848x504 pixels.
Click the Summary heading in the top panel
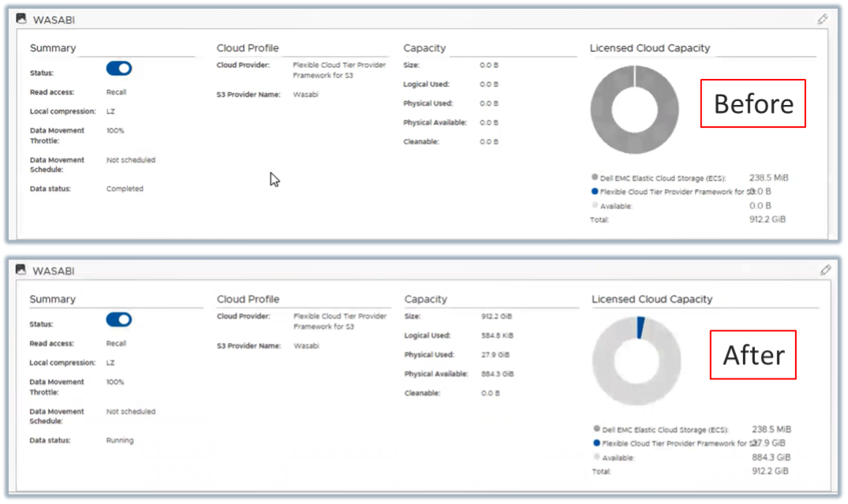click(x=53, y=48)
